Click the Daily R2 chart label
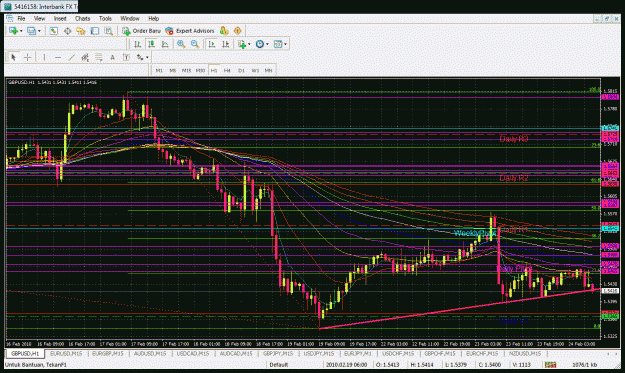 click(513, 178)
